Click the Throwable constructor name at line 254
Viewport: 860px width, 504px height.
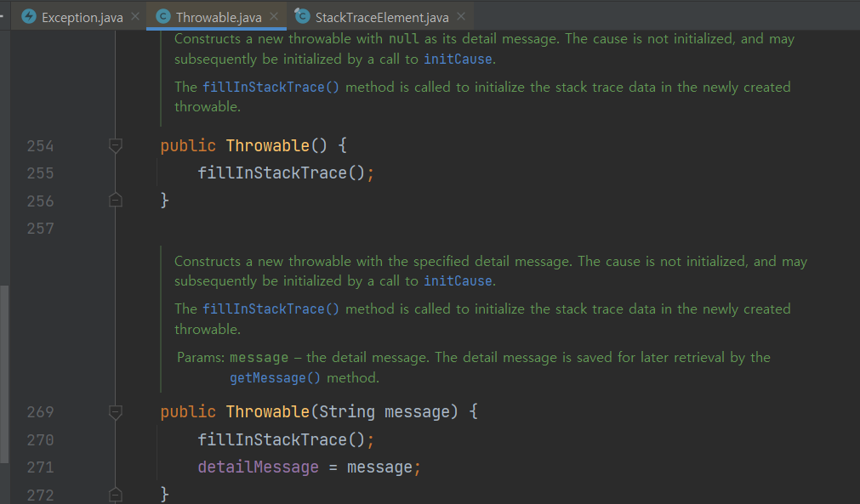(268, 145)
